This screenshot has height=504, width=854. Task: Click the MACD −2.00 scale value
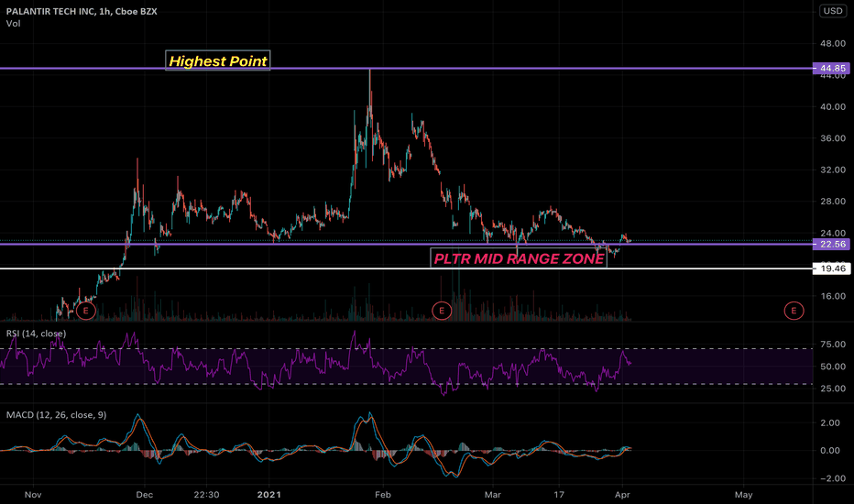tap(833, 479)
